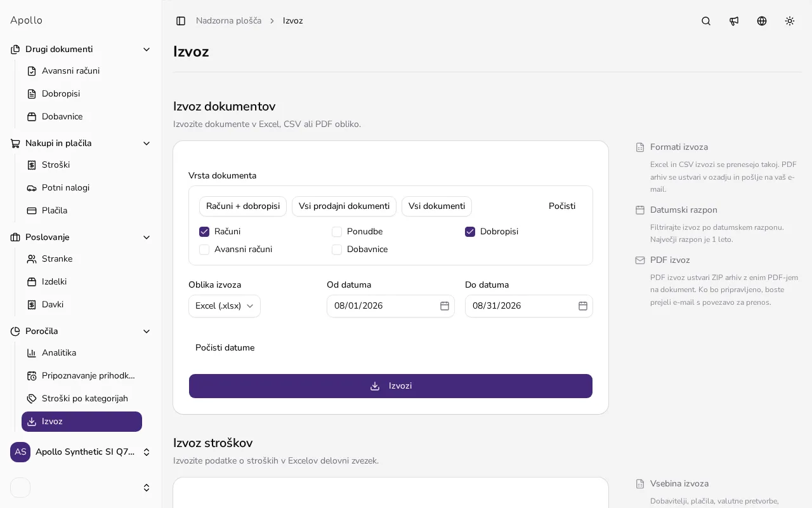Uncheck the Dobropisi checkbox in document types
Image resolution: width=812 pixels, height=508 pixels.
[470, 232]
